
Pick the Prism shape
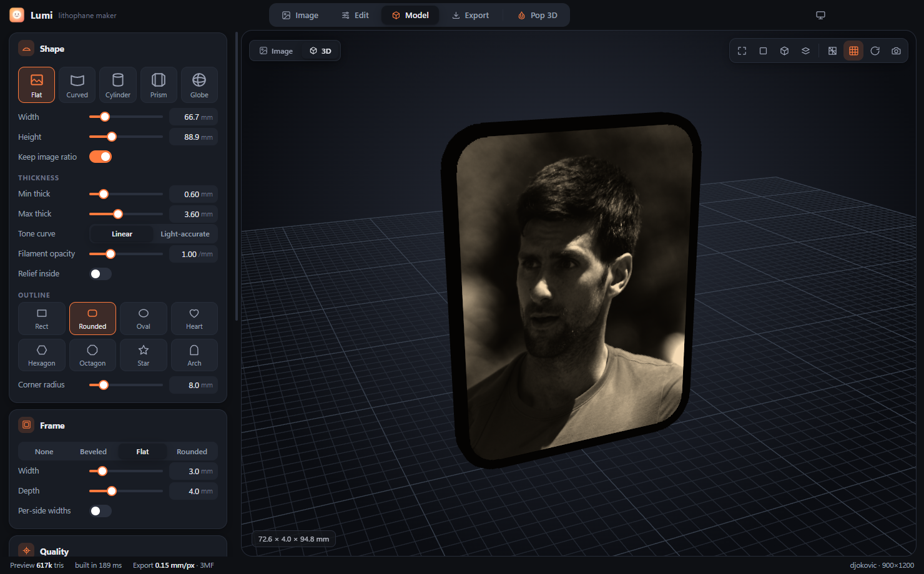pyautogui.click(x=159, y=85)
